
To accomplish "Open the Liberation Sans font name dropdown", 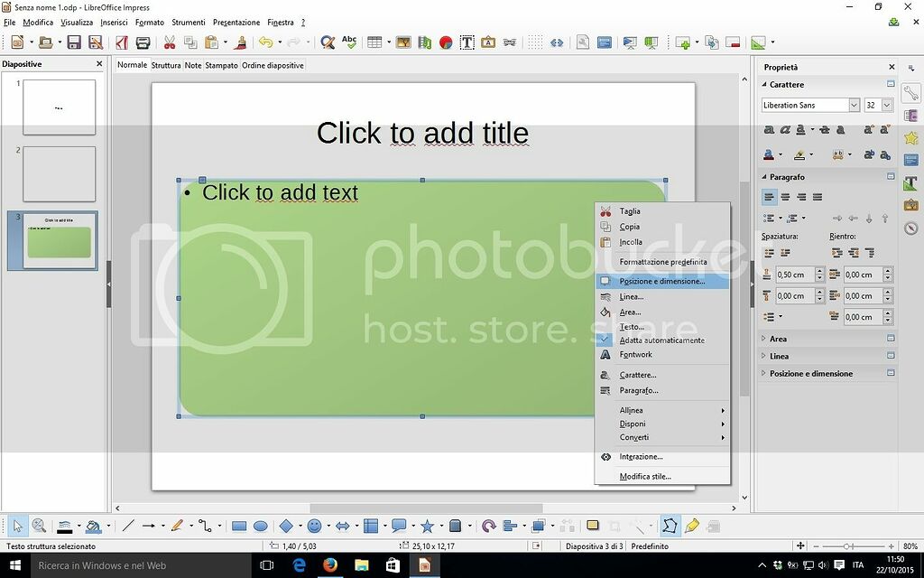I will (x=854, y=105).
